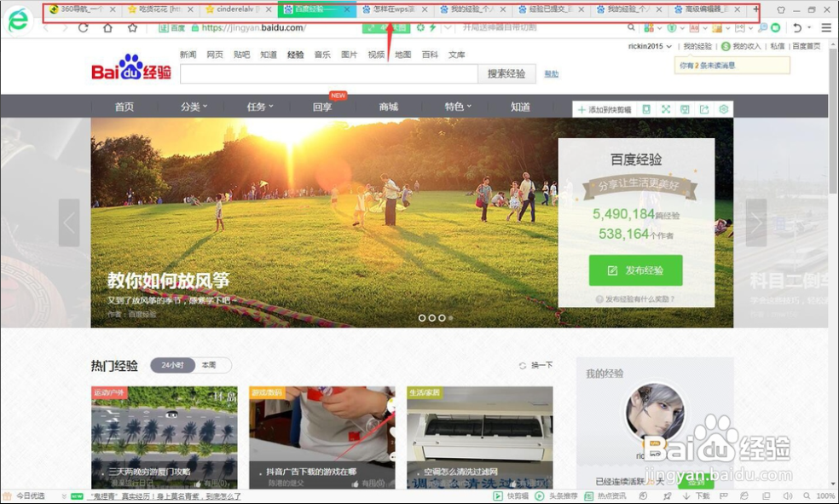Open the skin shirt icon in title bar
This screenshot has width=839, height=504.
tap(781, 9)
